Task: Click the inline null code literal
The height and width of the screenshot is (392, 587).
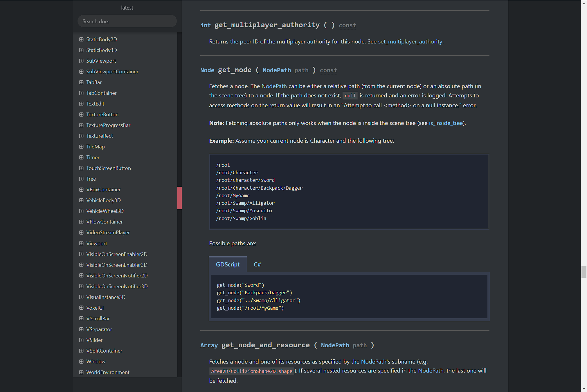Action: pos(350,96)
